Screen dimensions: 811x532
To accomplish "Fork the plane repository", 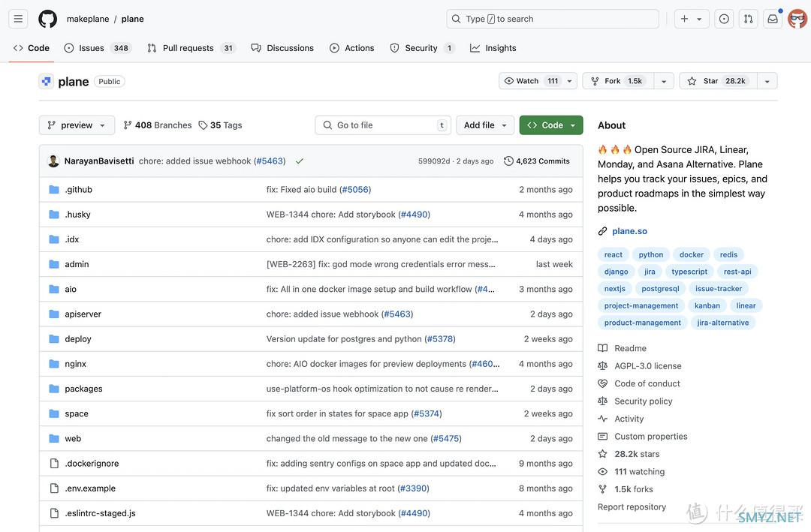I will 618,80.
